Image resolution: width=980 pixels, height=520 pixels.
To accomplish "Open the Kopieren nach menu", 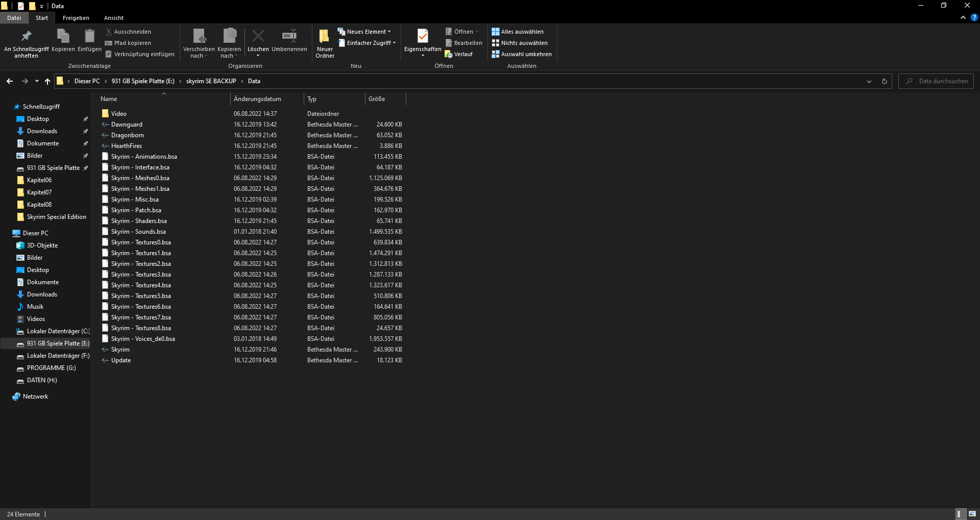I will pyautogui.click(x=229, y=43).
